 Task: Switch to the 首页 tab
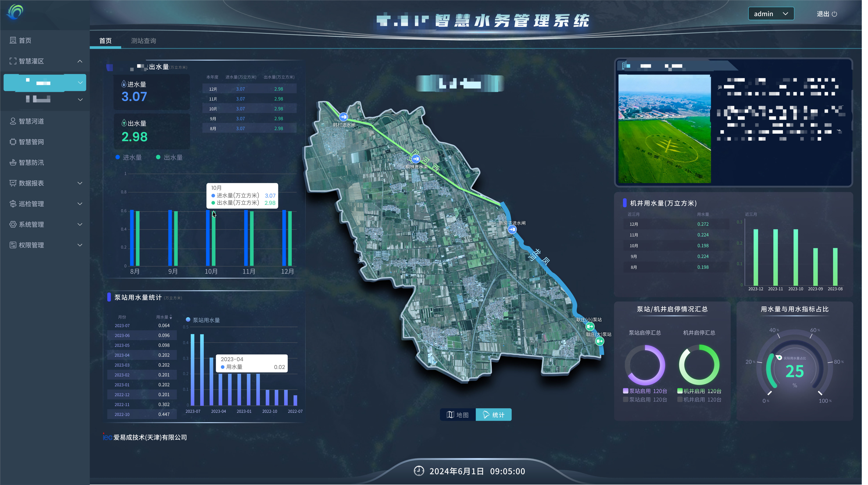[x=106, y=41]
